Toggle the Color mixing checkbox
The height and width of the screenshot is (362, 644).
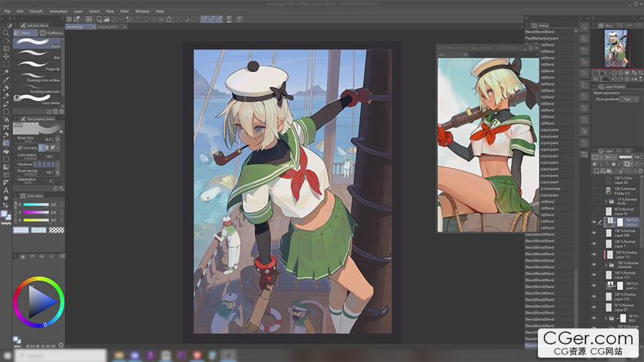tap(20, 148)
